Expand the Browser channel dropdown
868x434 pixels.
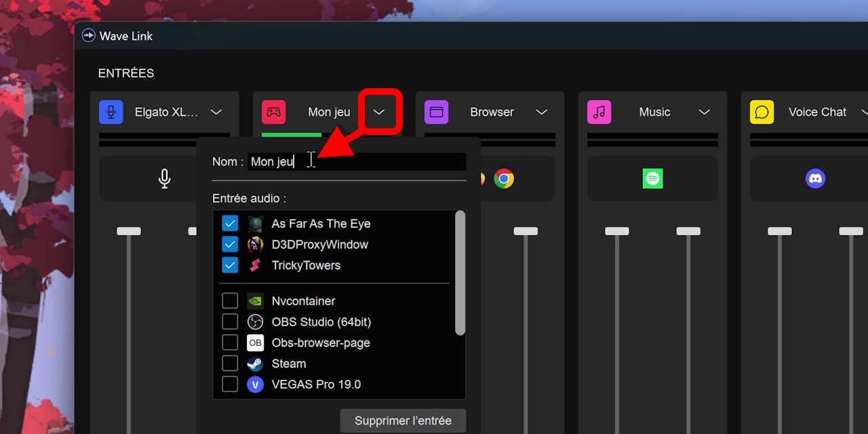click(x=541, y=112)
